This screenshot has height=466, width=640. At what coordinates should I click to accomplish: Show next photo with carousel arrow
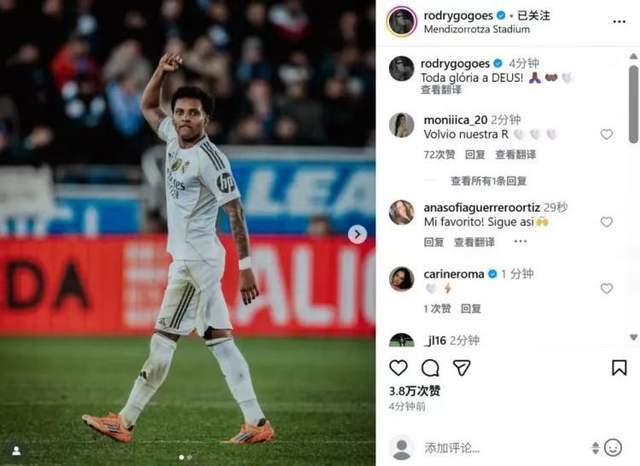(357, 234)
